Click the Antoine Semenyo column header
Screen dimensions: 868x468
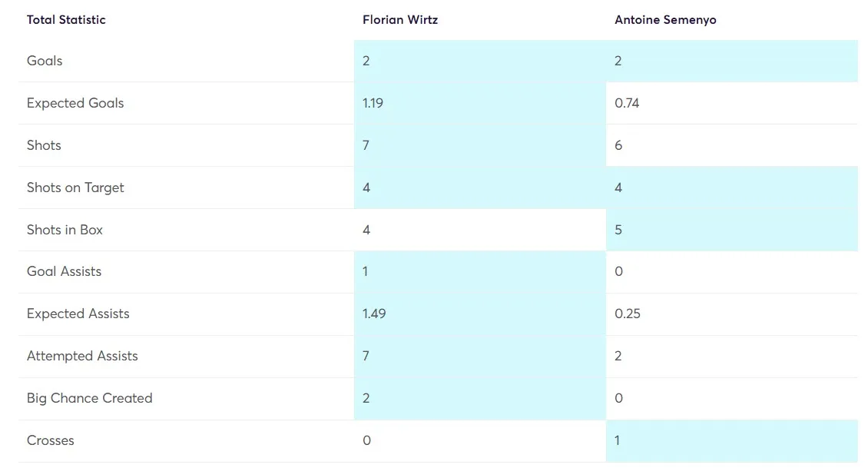665,20
